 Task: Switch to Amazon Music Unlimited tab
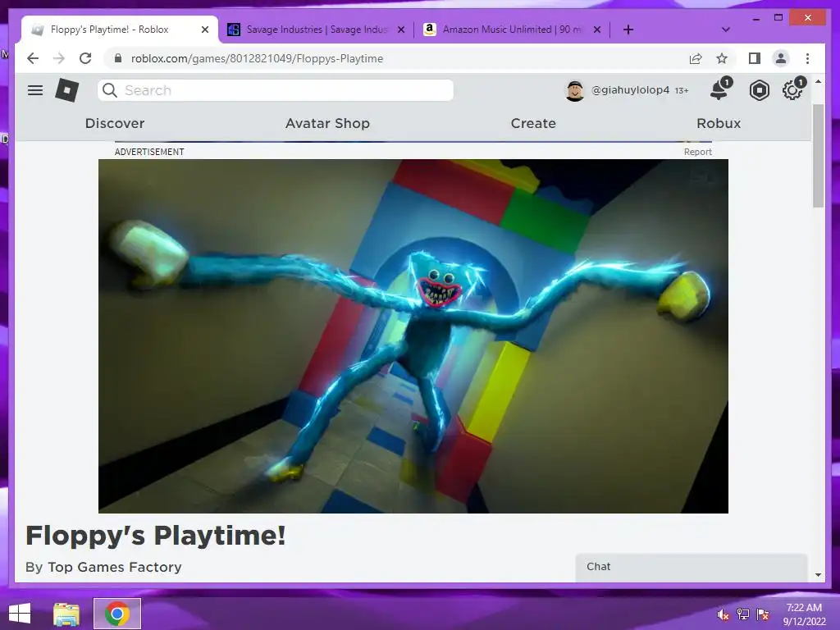point(512,30)
